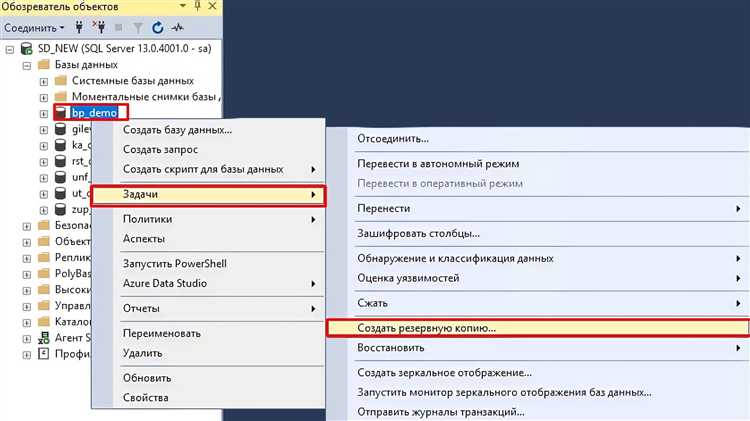Select the gilev database tree item
This screenshot has width=750, height=421.
(x=80, y=129)
